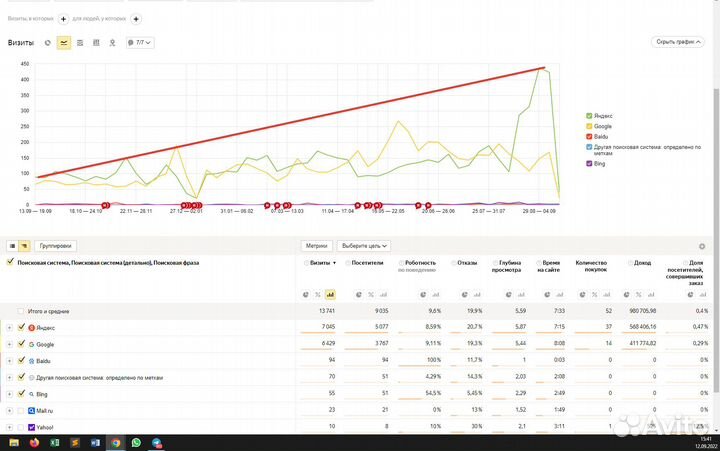Open the Группировки button

55,246
